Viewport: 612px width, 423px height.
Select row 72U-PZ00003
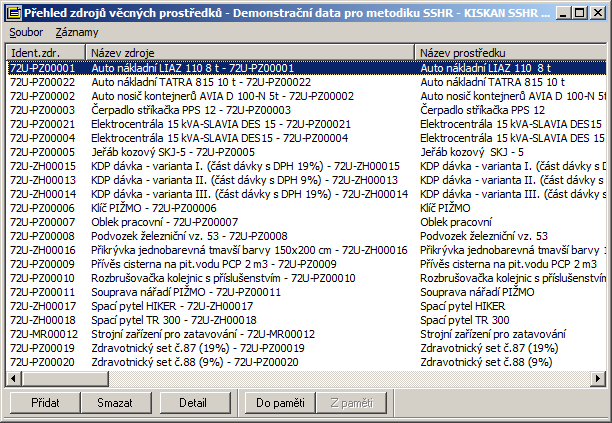tap(306, 110)
